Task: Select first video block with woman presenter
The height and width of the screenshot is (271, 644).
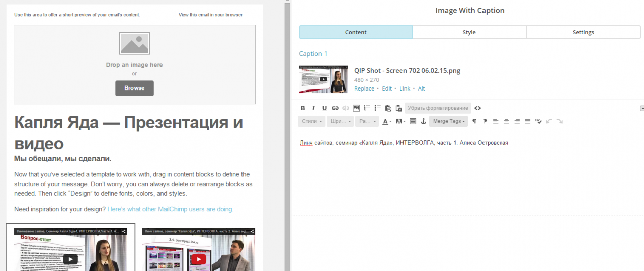Action: [x=70, y=249]
